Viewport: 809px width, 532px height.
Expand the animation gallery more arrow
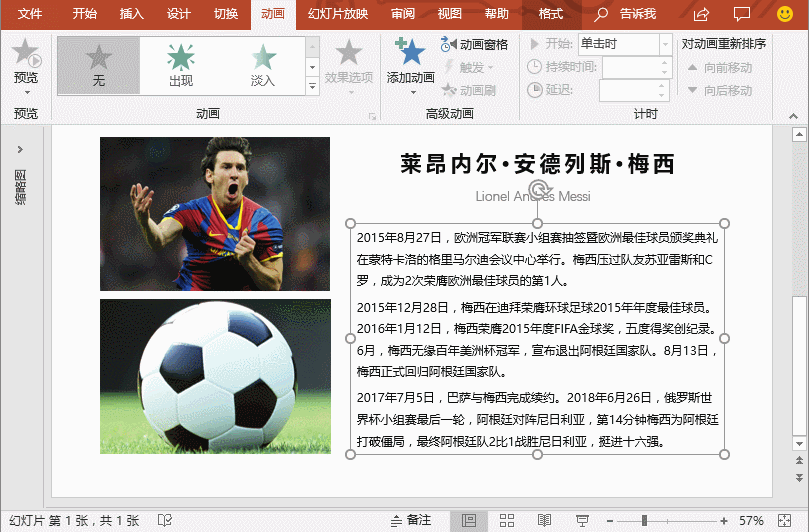tap(312, 88)
